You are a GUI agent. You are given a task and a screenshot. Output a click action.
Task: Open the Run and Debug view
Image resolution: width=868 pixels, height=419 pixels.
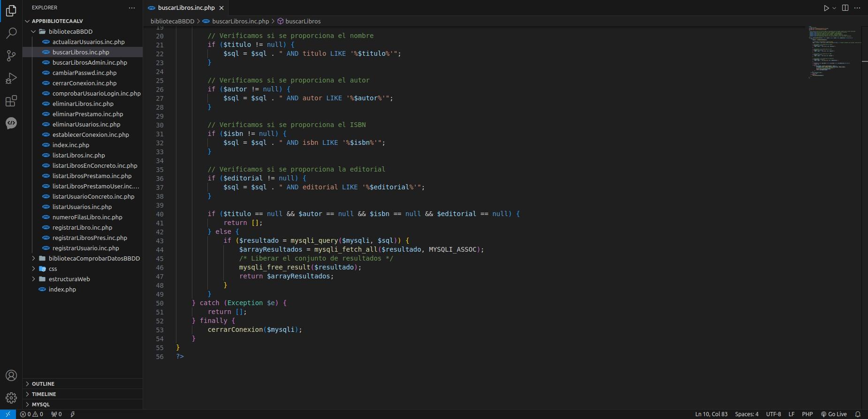pyautogui.click(x=11, y=78)
